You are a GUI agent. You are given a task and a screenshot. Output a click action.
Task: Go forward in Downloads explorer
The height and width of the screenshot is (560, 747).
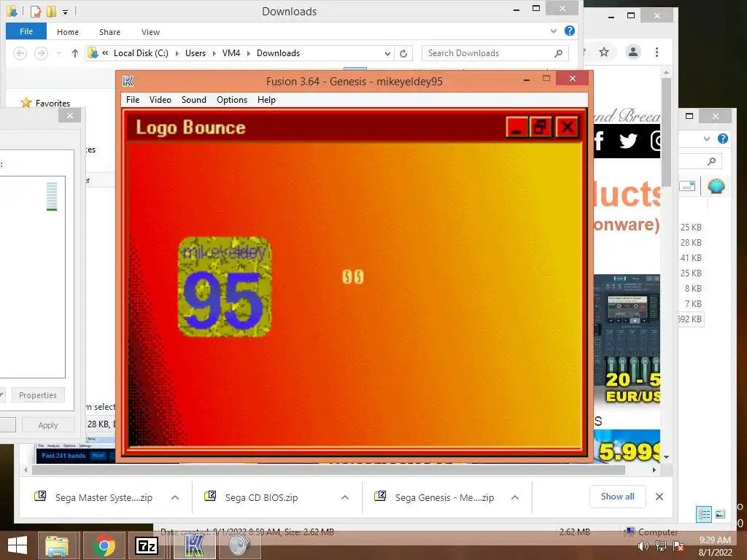click(x=41, y=52)
